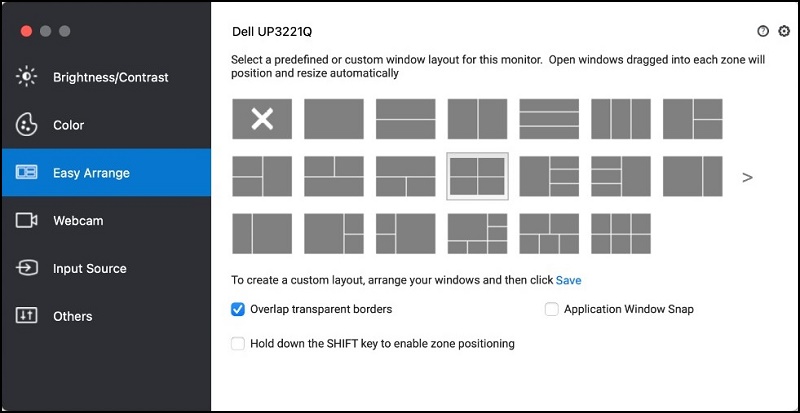
Task: Click the Input Source icon
Action: coord(26,268)
